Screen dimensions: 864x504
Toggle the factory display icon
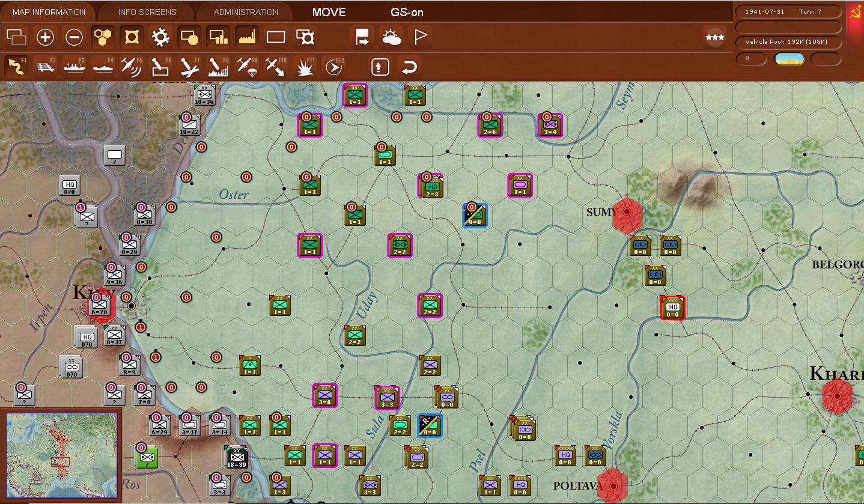(247, 37)
